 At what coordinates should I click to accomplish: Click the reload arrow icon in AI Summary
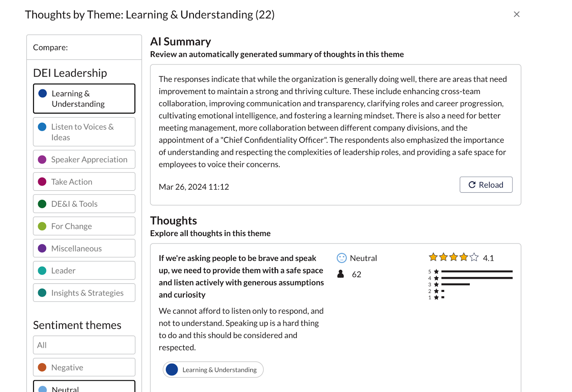coord(472,185)
